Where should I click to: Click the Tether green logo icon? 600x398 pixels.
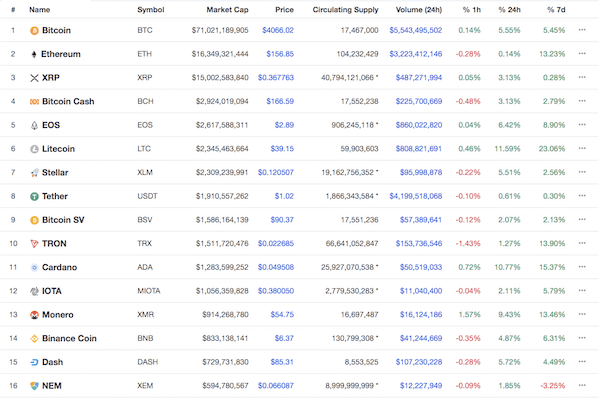34,197
